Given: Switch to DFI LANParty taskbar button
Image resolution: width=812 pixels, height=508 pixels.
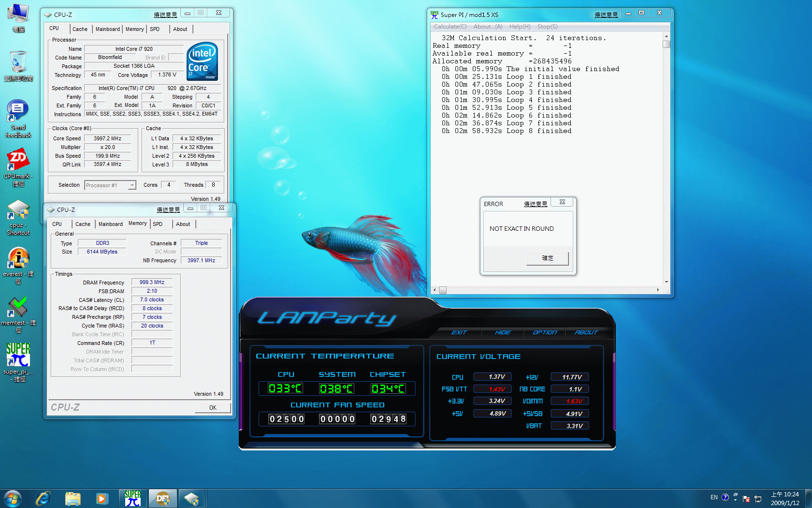Looking at the screenshot, I should click(163, 498).
